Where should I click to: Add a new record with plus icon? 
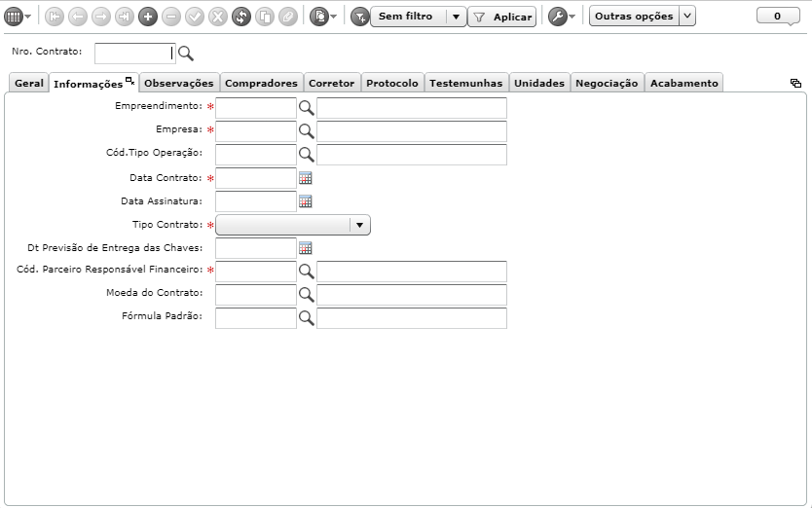pos(148,17)
